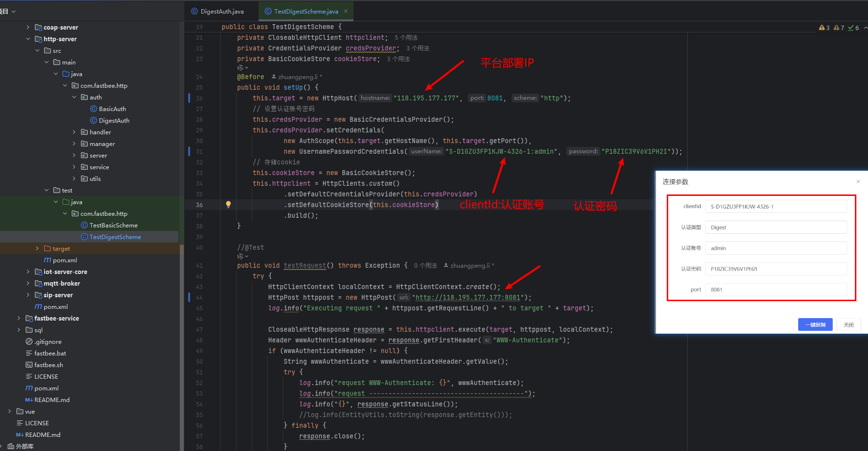Click the vue folder icon
This screenshot has height=451, width=868.
pyautogui.click(x=20, y=412)
